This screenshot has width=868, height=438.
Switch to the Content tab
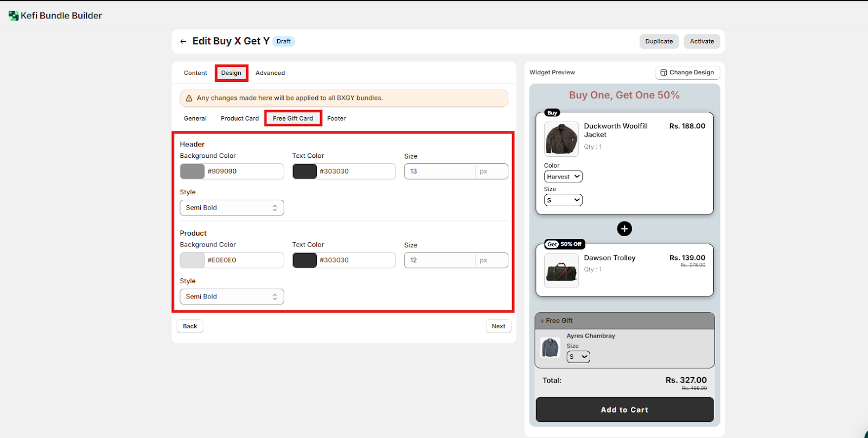click(195, 73)
